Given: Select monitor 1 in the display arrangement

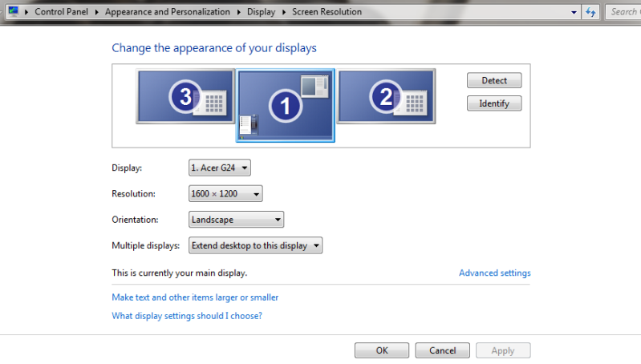Looking at the screenshot, I should point(285,105).
